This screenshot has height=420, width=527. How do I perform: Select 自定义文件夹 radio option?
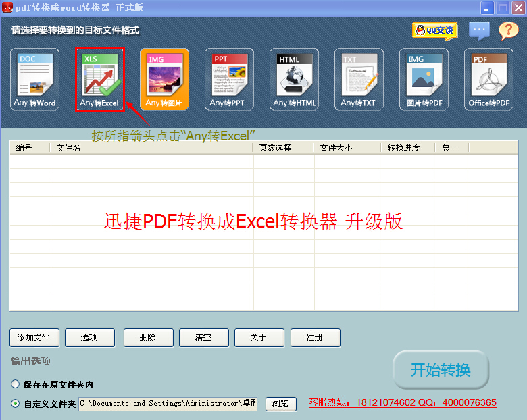pos(15,403)
